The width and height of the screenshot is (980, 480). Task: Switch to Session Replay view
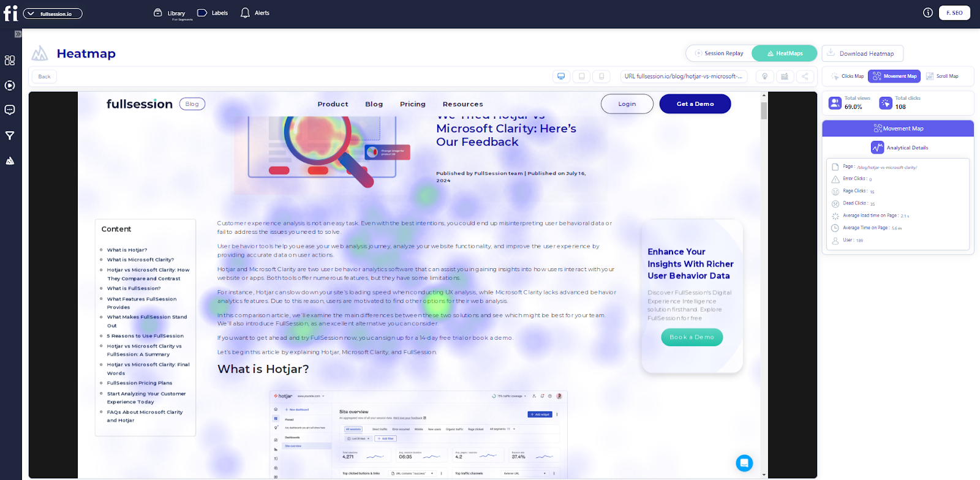click(x=719, y=53)
